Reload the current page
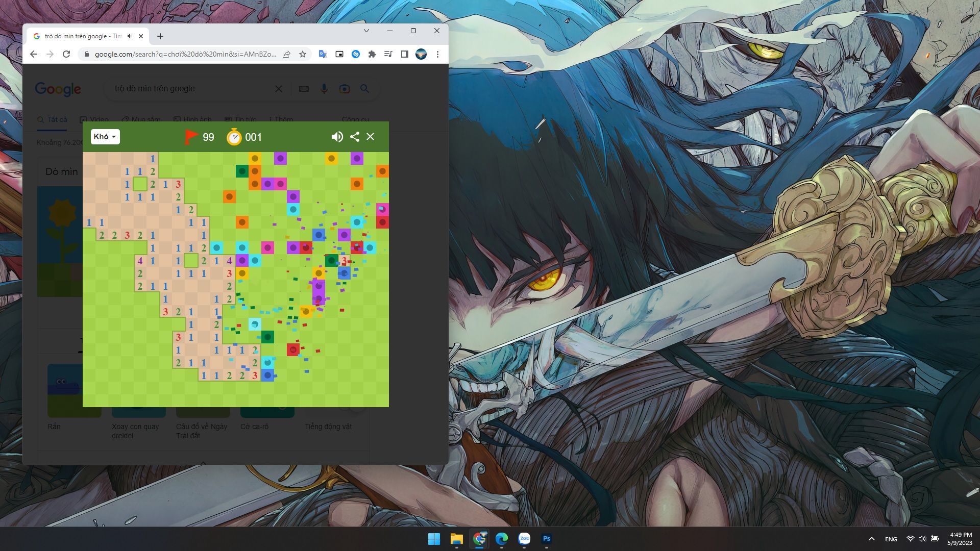Viewport: 980px width, 551px height. tap(66, 54)
